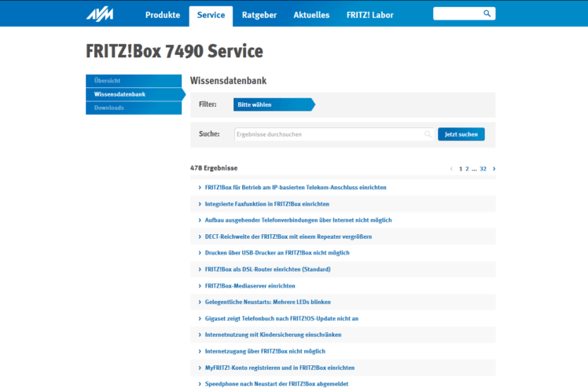Go to results page 2
588x392 pixels.
(x=467, y=169)
